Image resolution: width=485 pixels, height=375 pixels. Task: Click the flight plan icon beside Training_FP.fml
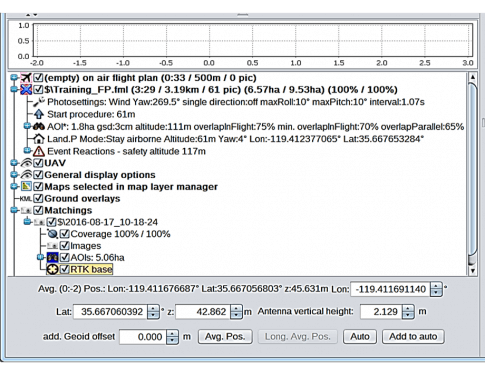click(x=26, y=90)
